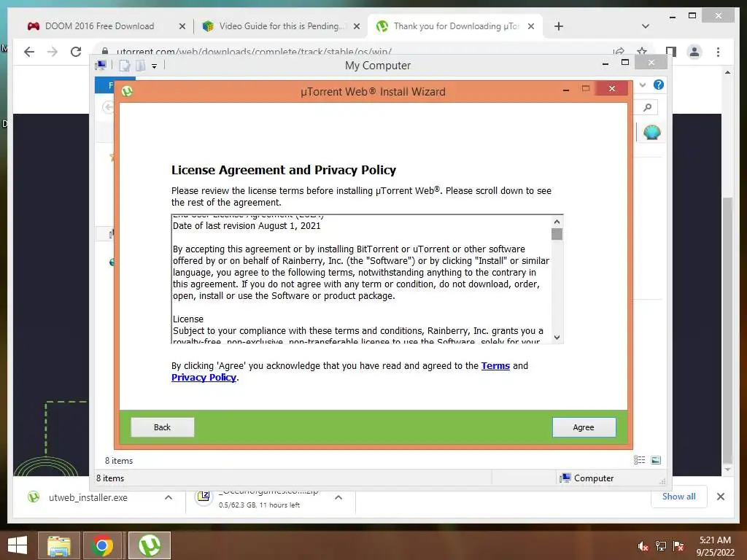Toggle Chrome side panel icon
Image resolution: width=747 pixels, height=560 pixels.
click(671, 52)
